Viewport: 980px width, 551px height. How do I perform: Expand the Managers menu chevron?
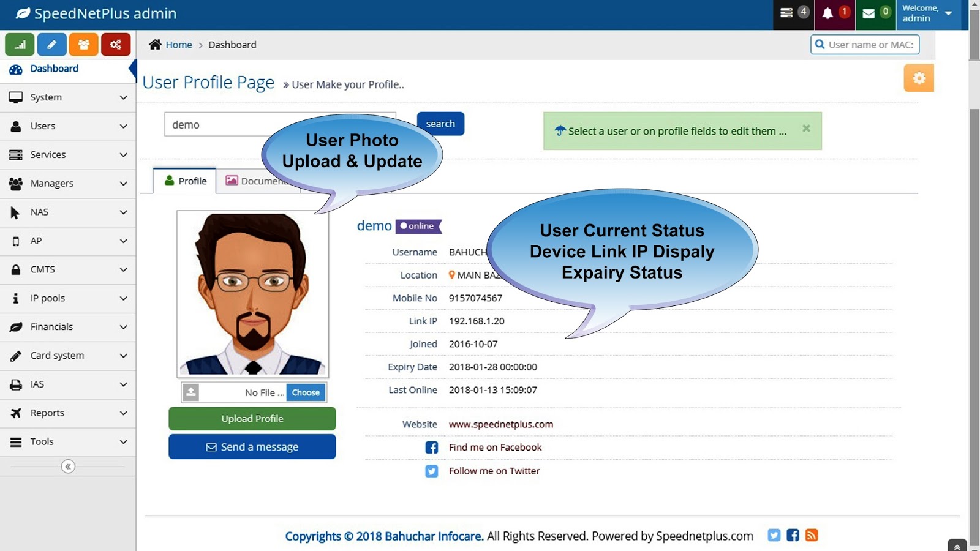[123, 184]
